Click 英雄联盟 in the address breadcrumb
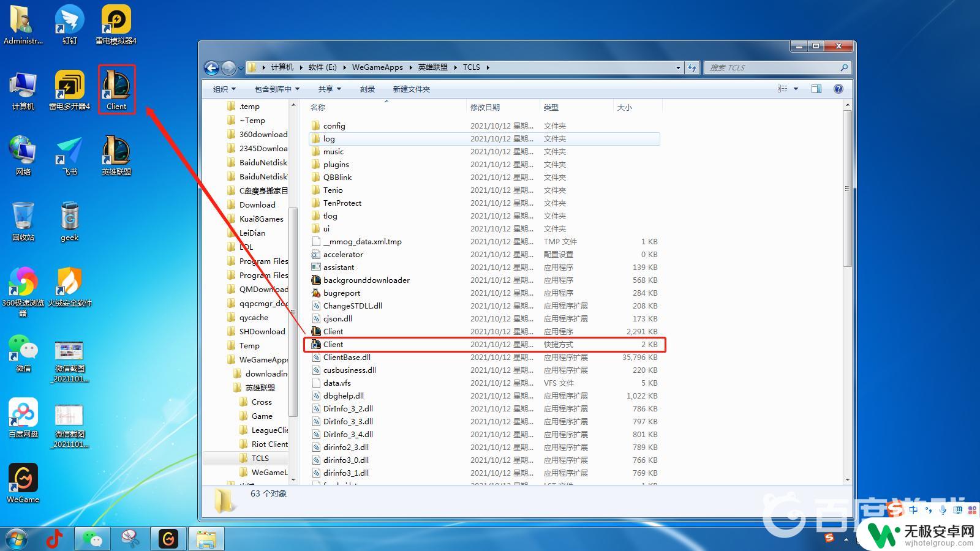Viewport: 980px width, 551px height. point(432,67)
